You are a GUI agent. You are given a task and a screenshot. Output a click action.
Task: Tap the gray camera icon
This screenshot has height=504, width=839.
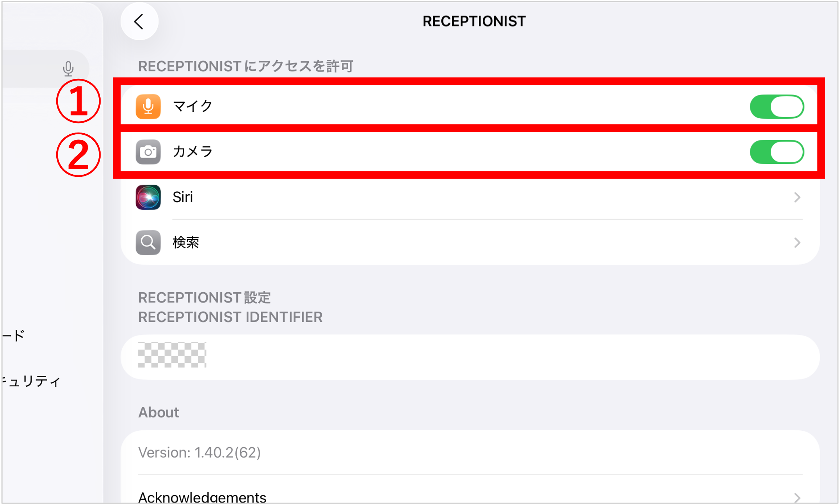pyautogui.click(x=148, y=152)
